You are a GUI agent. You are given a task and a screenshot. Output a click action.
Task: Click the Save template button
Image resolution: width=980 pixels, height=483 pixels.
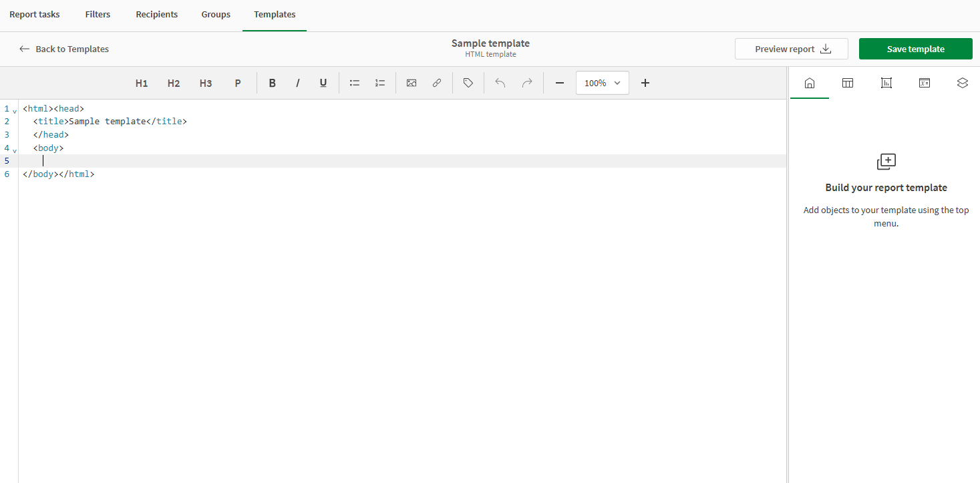915,48
